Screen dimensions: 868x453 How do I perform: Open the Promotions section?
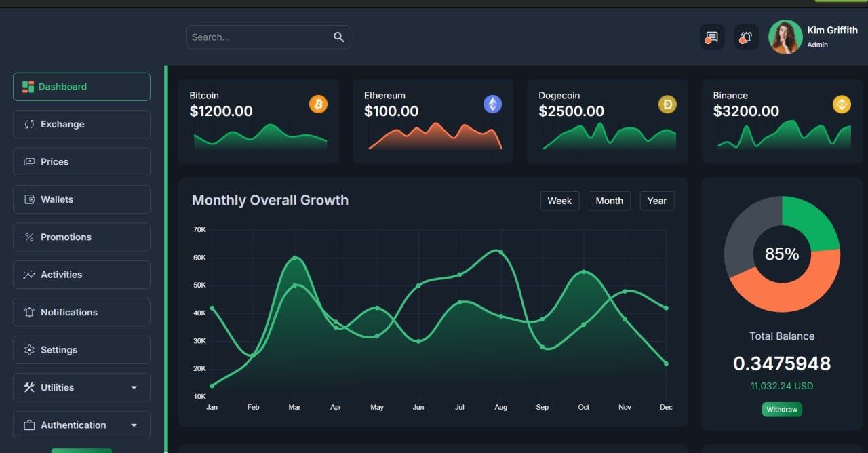(81, 237)
